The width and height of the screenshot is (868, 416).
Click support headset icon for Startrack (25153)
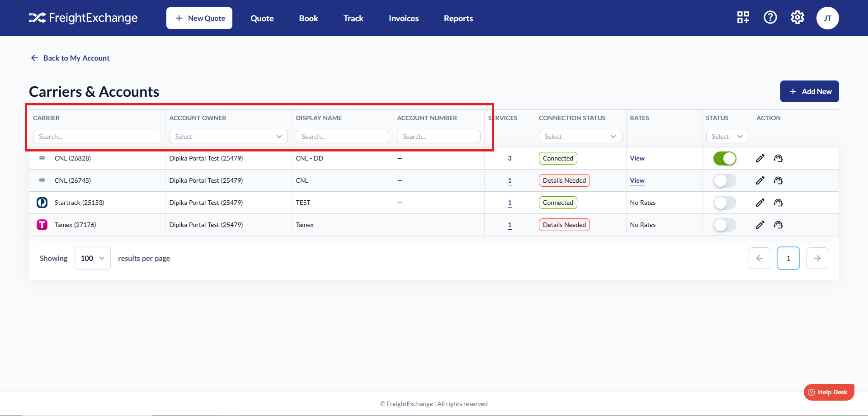778,203
